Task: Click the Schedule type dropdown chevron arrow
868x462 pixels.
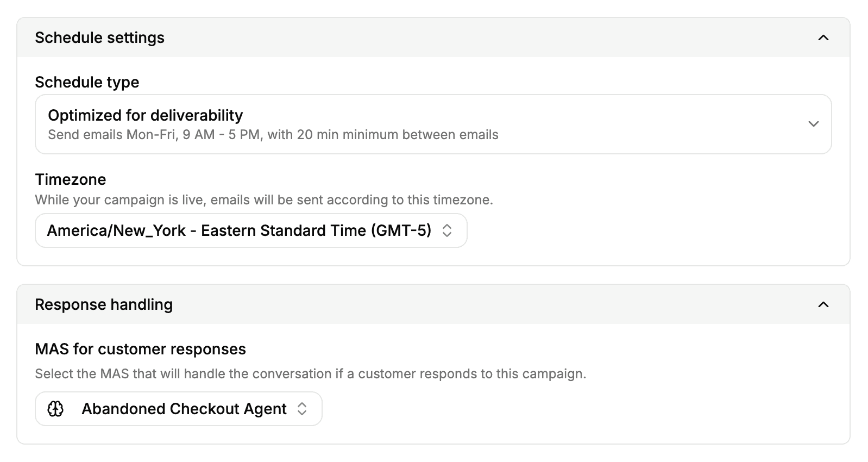Action: pos(813,124)
